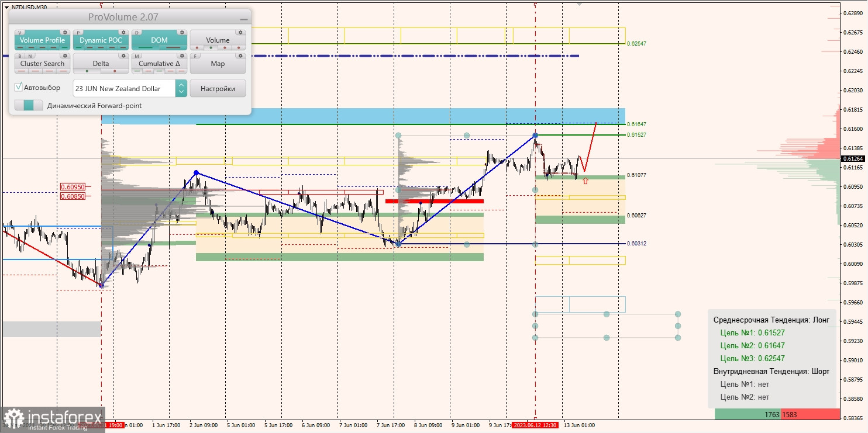868x433 pixels.
Task: Enable the Delta indicator
Action: [x=101, y=64]
